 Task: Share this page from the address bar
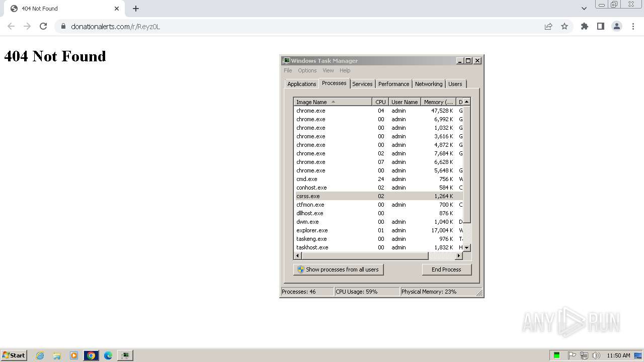pos(548,26)
